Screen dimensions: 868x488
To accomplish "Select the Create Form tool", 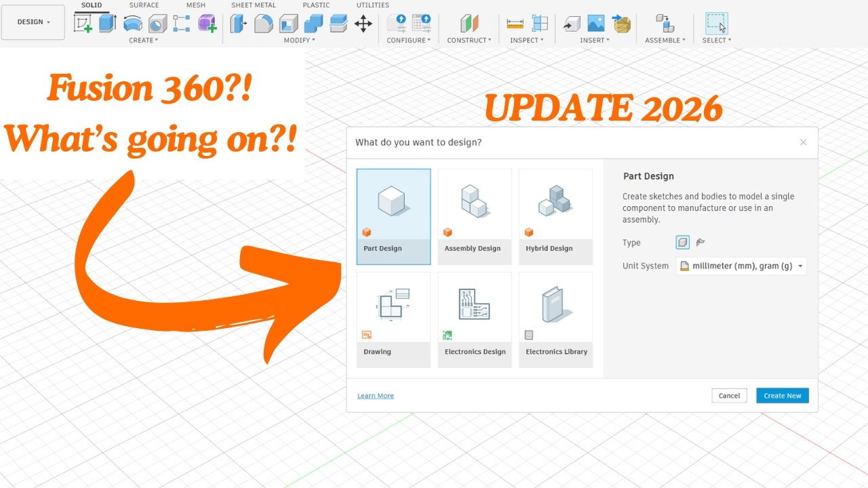I will 207,24.
